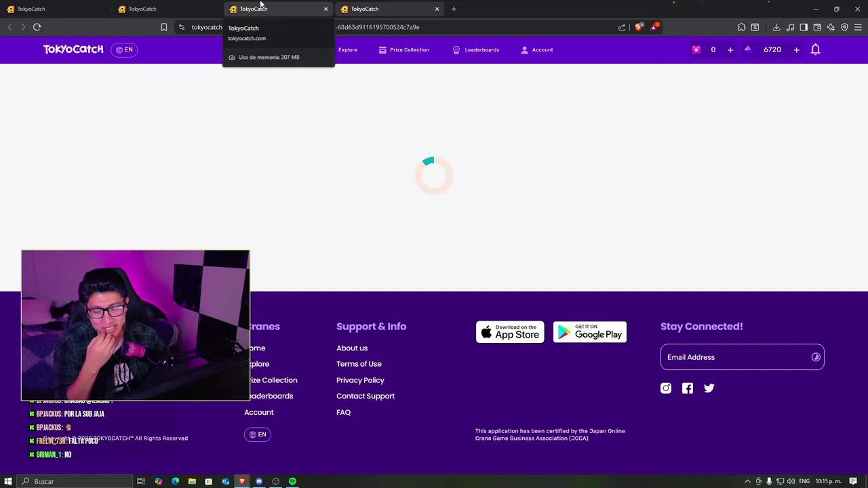This screenshot has width=868, height=488.
Task: Toggle the browser sidebar panel
Action: tap(804, 27)
